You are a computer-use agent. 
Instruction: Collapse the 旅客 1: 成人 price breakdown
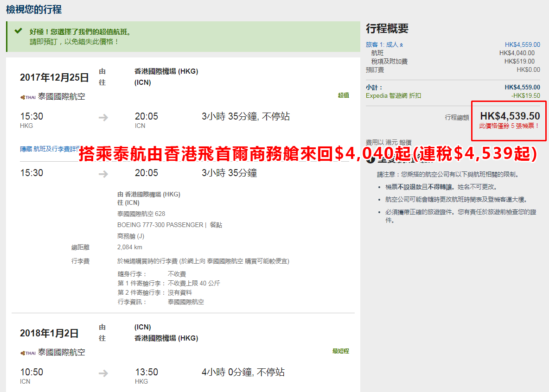384,45
